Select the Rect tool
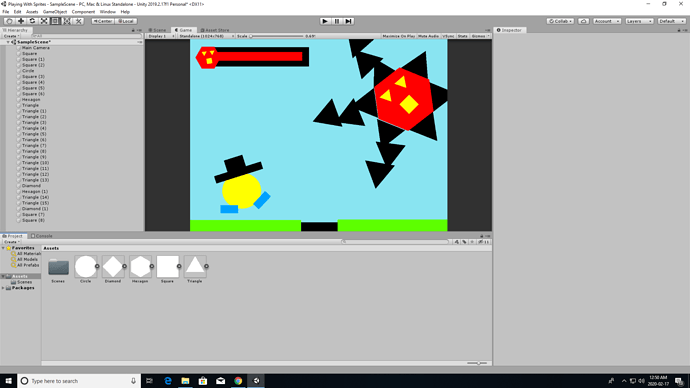Screen dimensions: 690x388 (55, 21)
